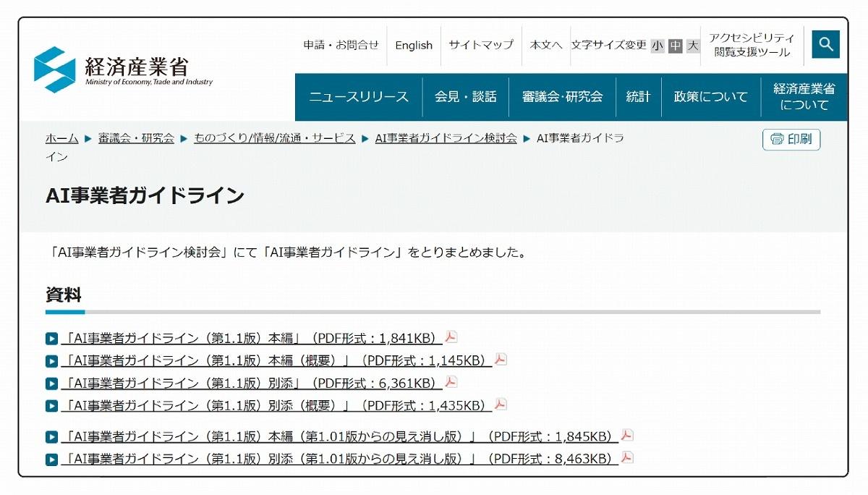Click PDF icon beside 1,435KB appendix overview
The height and width of the screenshot is (495, 868).
pyautogui.click(x=501, y=405)
